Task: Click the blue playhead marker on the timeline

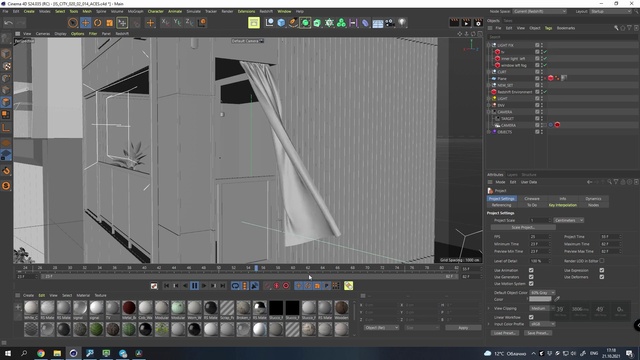Action: point(256,268)
